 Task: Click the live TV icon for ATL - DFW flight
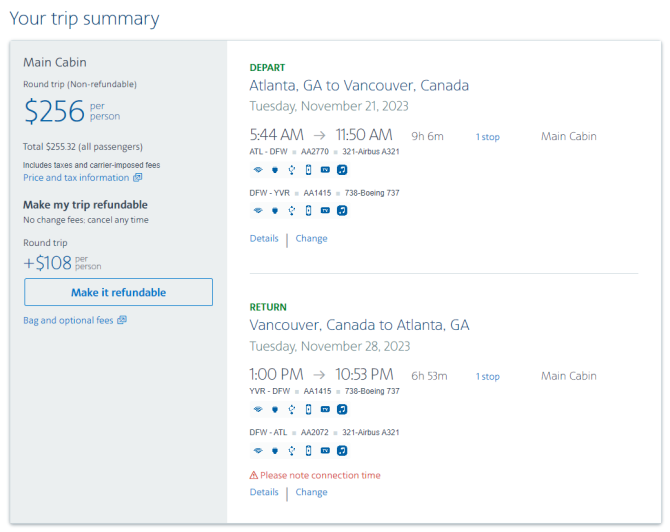pos(325,170)
